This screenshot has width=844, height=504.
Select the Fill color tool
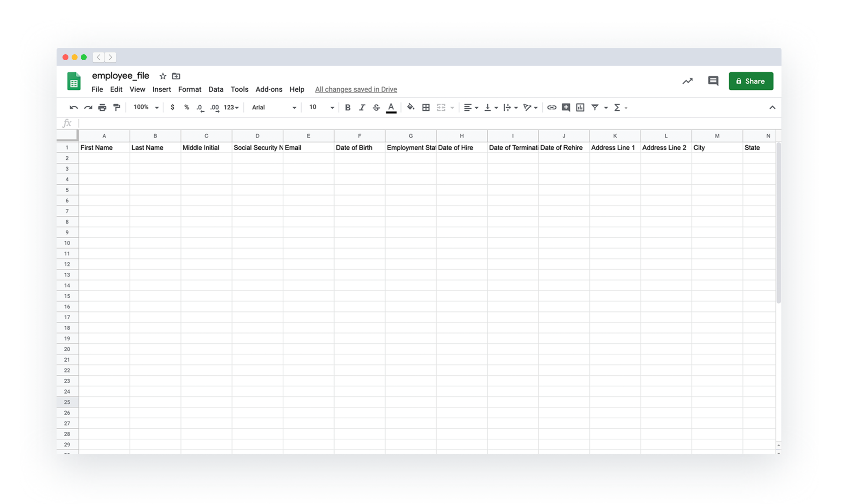[410, 107]
